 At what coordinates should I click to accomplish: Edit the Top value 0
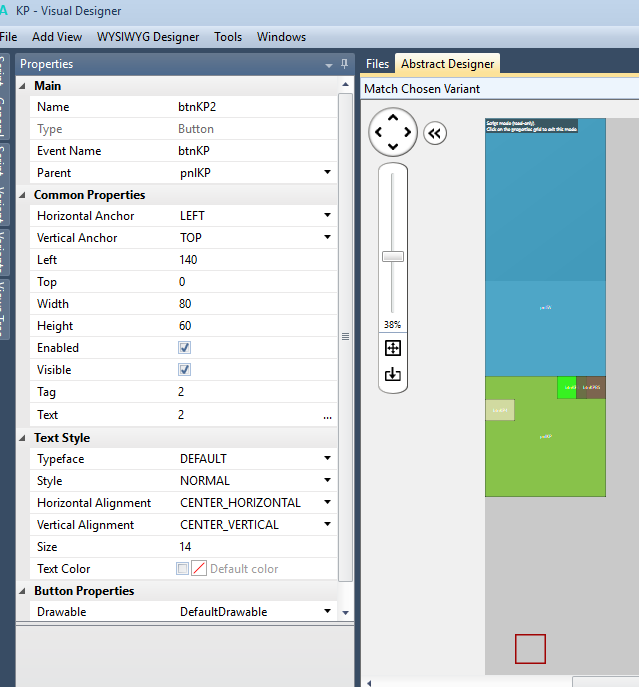tap(256, 282)
